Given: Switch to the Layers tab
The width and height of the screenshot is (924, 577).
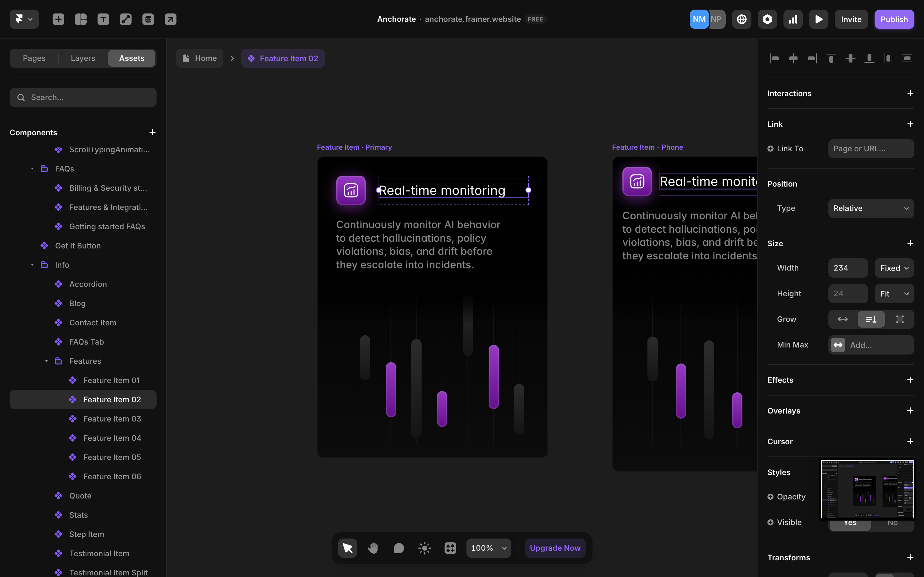Looking at the screenshot, I should tap(83, 58).
